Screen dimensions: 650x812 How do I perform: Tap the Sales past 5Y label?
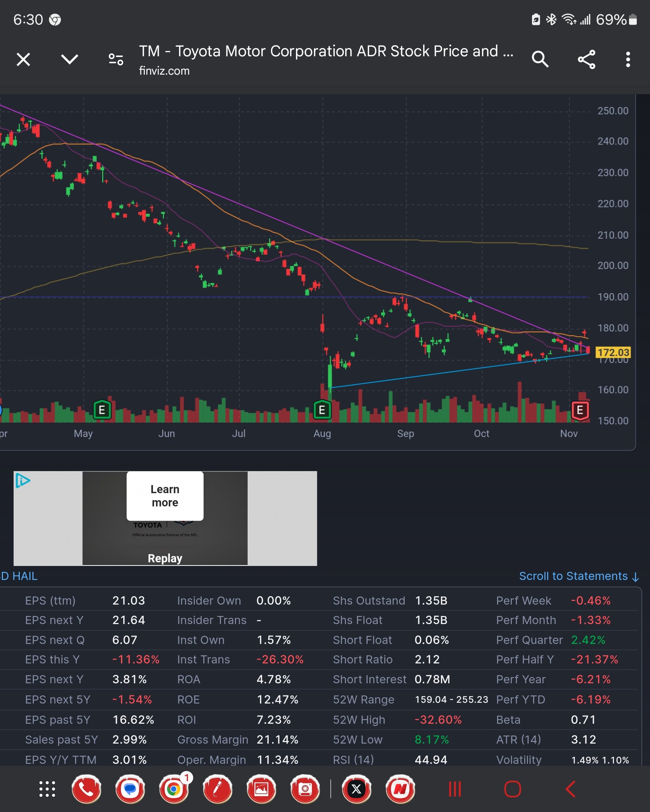[x=61, y=740]
